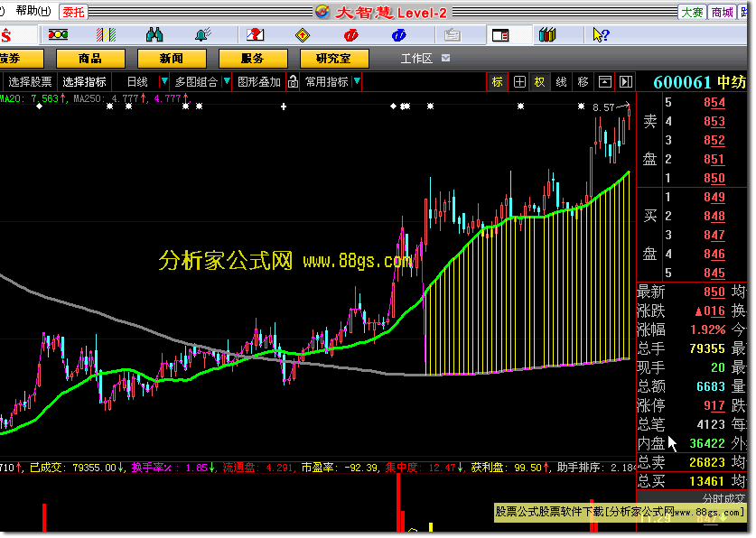756x538 pixels.
Task: Click buy level 2 price 848
Action: click(714, 217)
